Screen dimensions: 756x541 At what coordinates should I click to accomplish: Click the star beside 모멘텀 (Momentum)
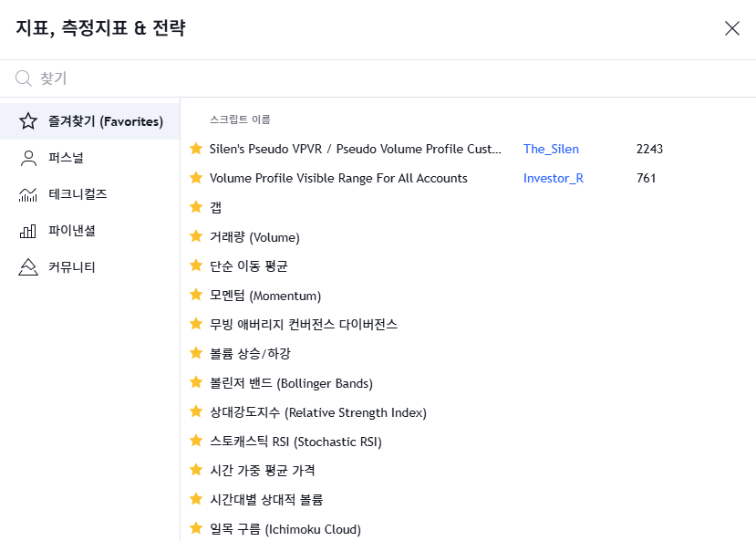pyautogui.click(x=195, y=295)
